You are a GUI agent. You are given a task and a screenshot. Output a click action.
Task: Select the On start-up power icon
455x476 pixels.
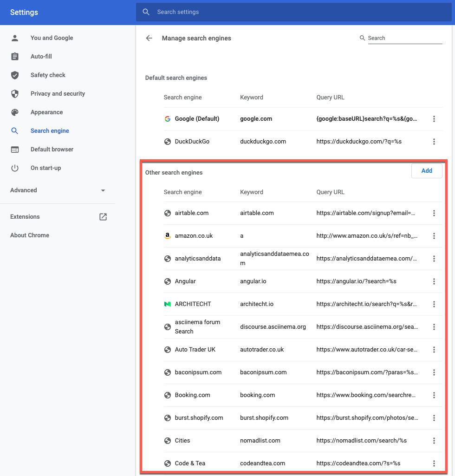point(14,168)
